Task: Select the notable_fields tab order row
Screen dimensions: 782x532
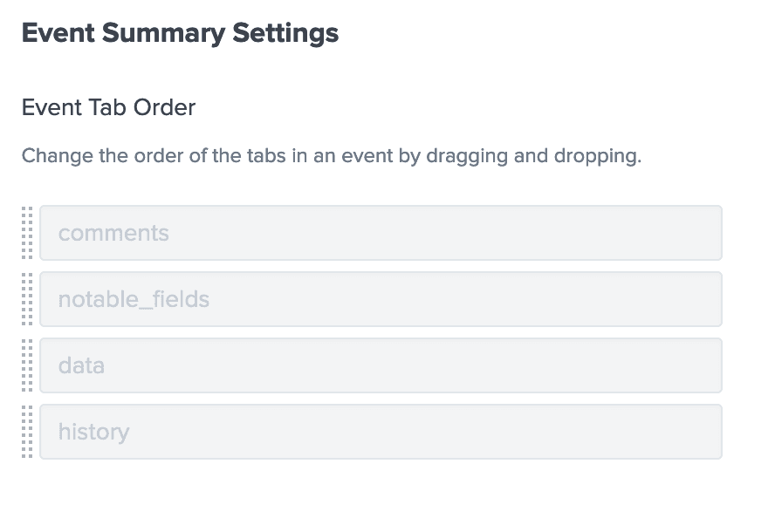Action: [x=381, y=299]
